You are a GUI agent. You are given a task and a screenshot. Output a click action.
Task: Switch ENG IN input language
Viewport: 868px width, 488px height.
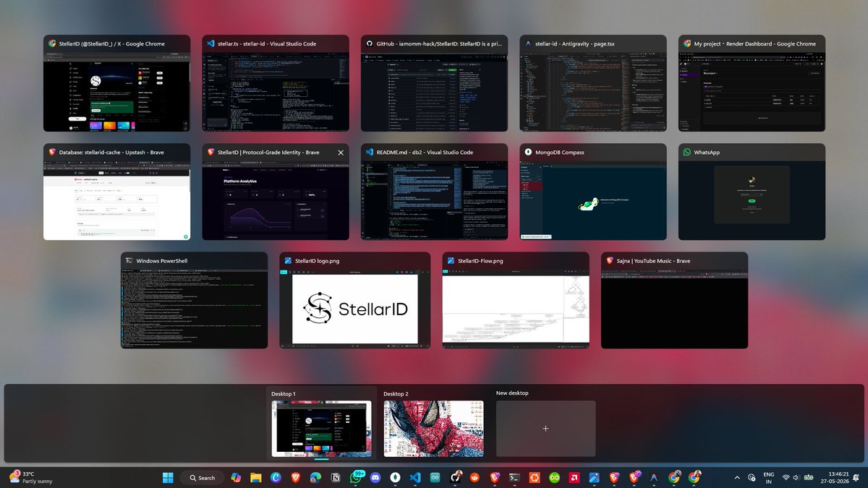point(769,477)
